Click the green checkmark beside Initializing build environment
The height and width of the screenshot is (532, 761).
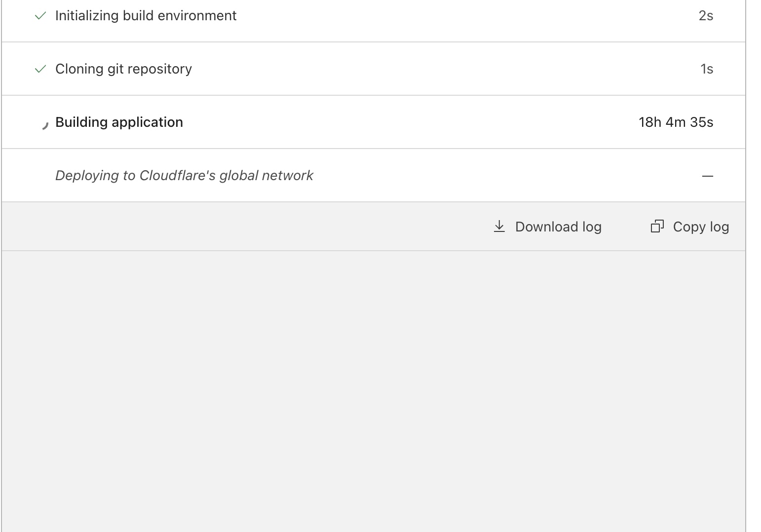coord(40,16)
